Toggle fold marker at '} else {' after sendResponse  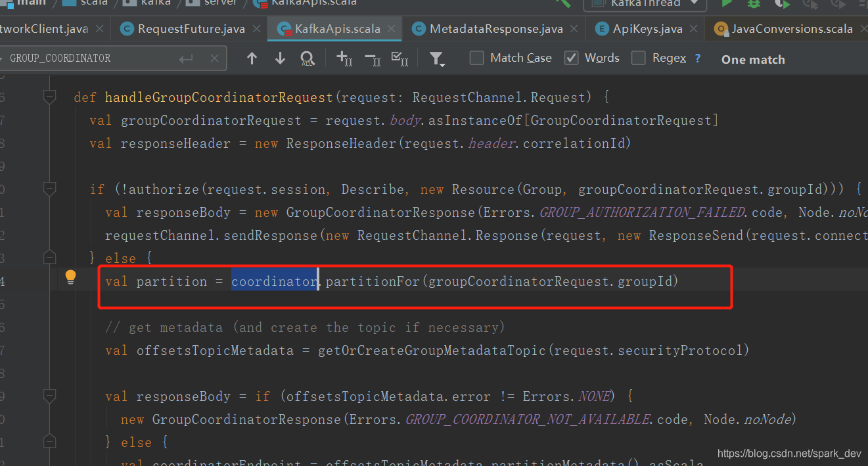pyautogui.click(x=49, y=258)
